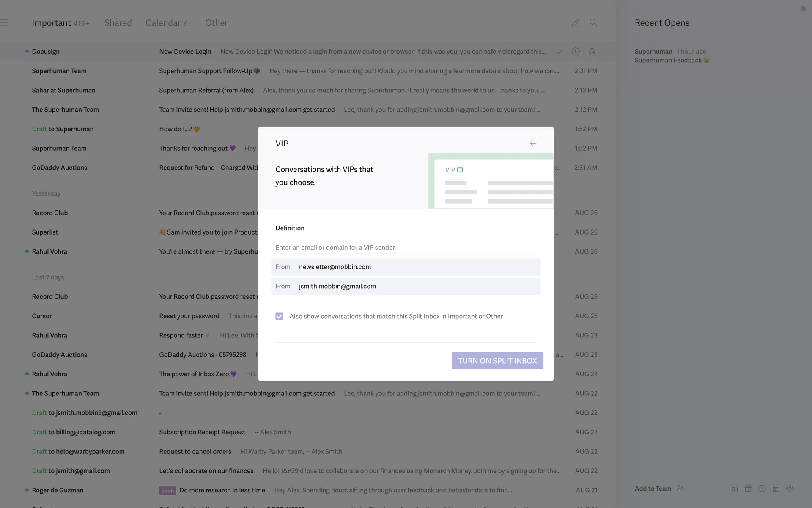Open the hamburger menu icon
The width and height of the screenshot is (812, 508).
(x=5, y=23)
